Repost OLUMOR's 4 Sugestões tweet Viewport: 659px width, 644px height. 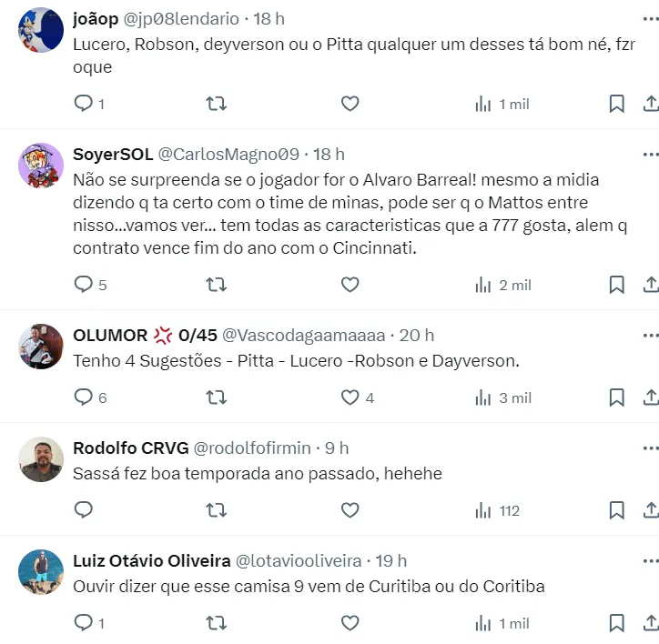pos(217,397)
